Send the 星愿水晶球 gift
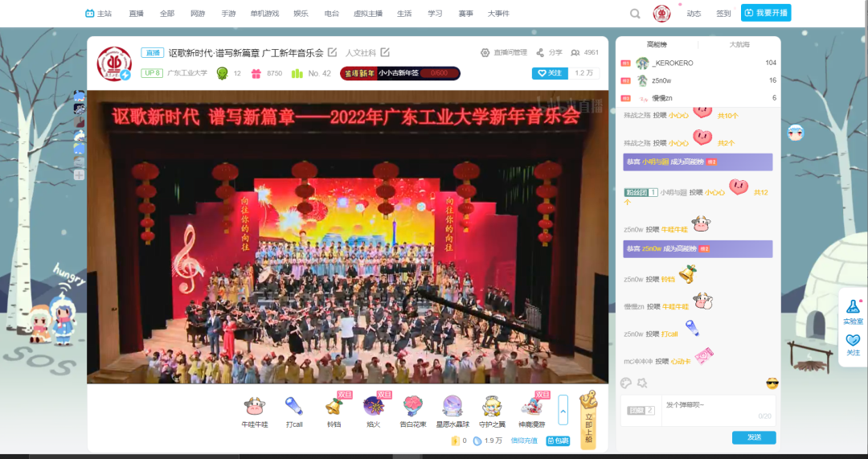 point(452,412)
